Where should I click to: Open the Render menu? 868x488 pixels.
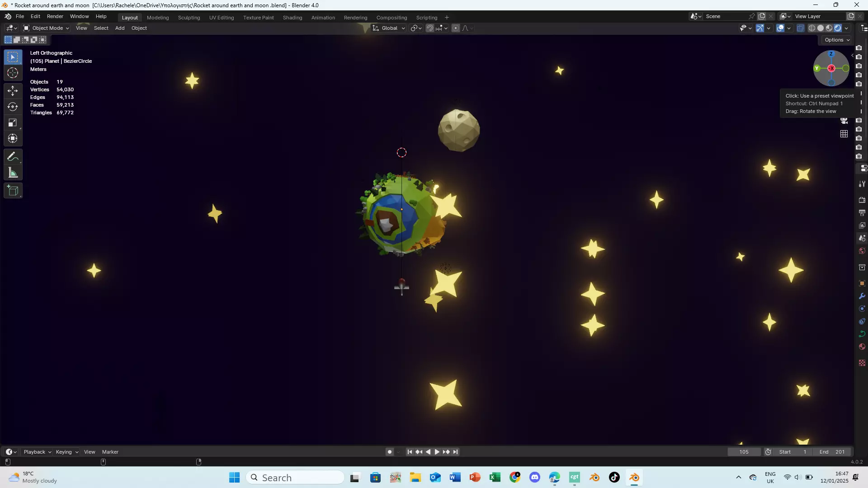[55, 16]
